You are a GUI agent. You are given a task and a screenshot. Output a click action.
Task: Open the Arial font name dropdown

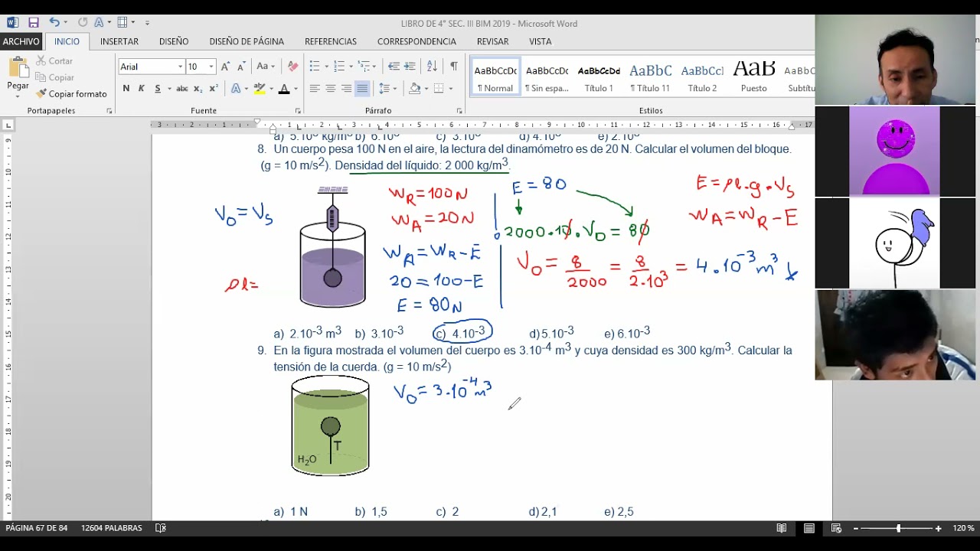click(x=181, y=67)
